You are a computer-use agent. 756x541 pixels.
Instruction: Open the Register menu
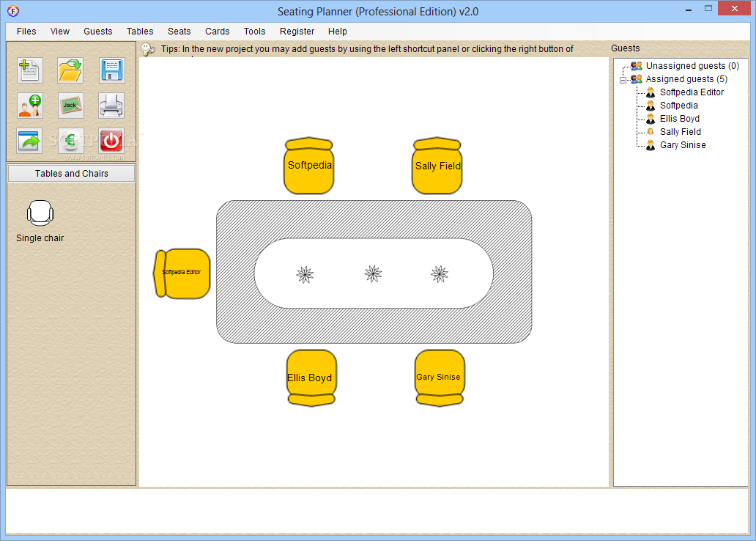297,32
